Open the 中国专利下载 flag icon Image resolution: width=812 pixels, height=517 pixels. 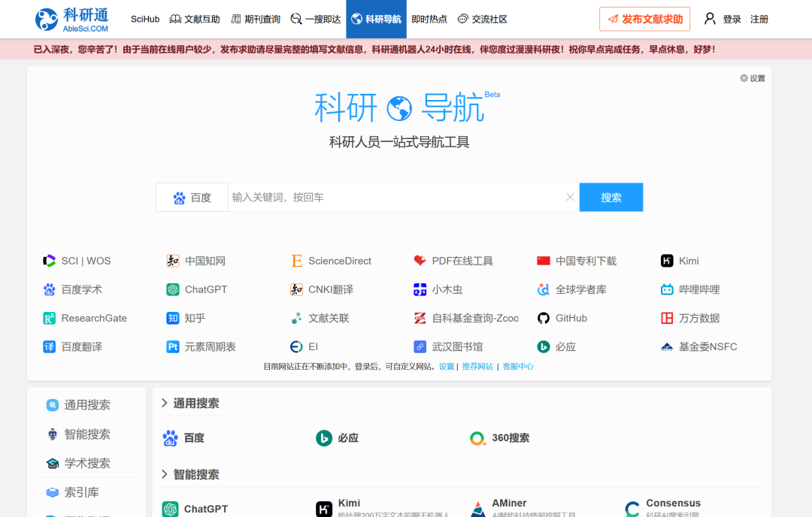pos(544,261)
